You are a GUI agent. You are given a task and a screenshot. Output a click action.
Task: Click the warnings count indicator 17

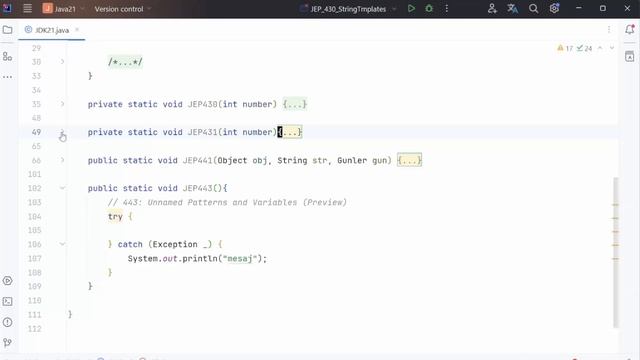(x=565, y=48)
